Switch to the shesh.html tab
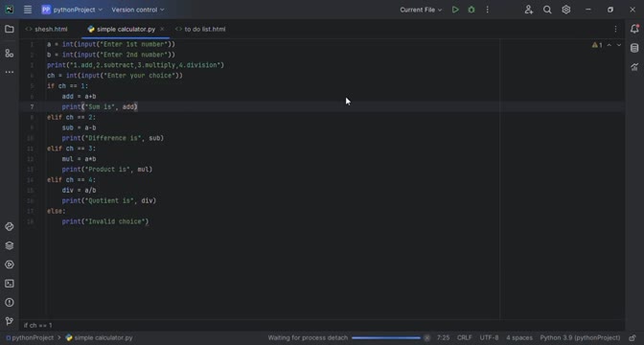The width and height of the screenshot is (644, 345). (46, 29)
